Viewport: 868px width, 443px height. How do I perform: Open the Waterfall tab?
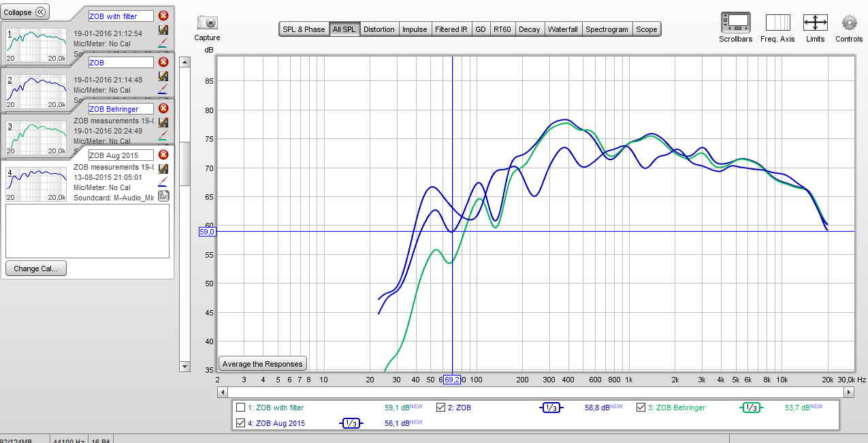point(563,29)
